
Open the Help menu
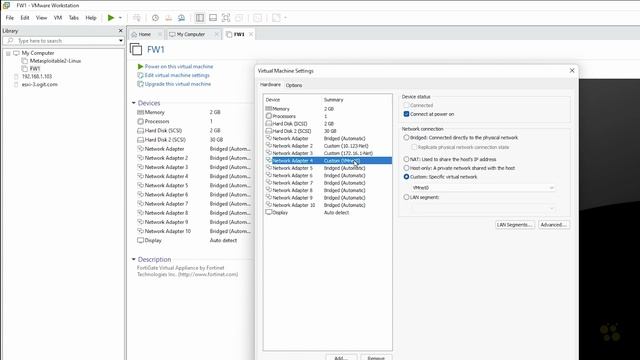click(x=91, y=18)
